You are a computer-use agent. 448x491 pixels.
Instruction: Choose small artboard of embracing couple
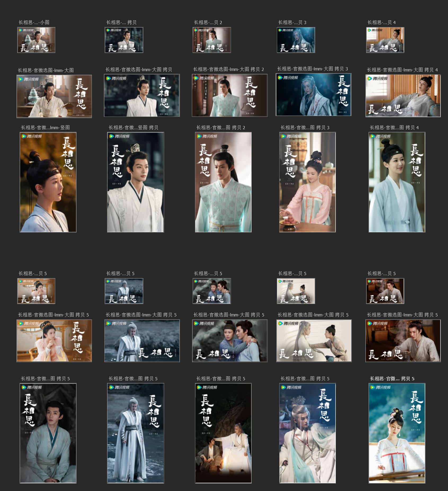pos(212,291)
